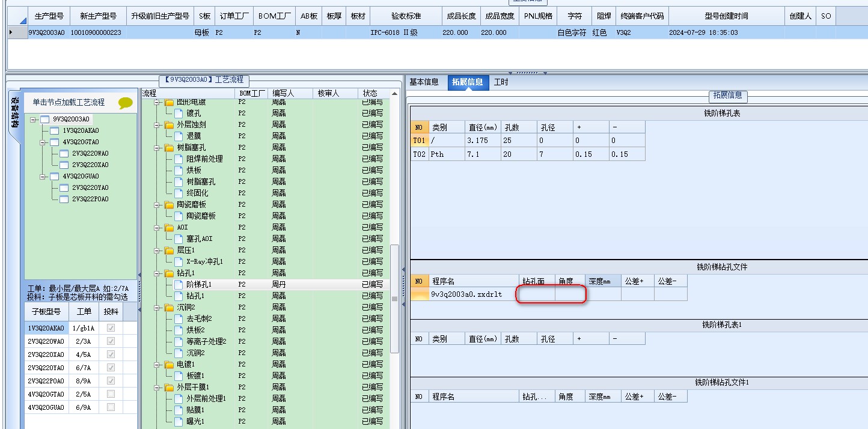The height and width of the screenshot is (429, 868).
Task: Click the folder icon of 沉铜2
Action: coord(169,308)
